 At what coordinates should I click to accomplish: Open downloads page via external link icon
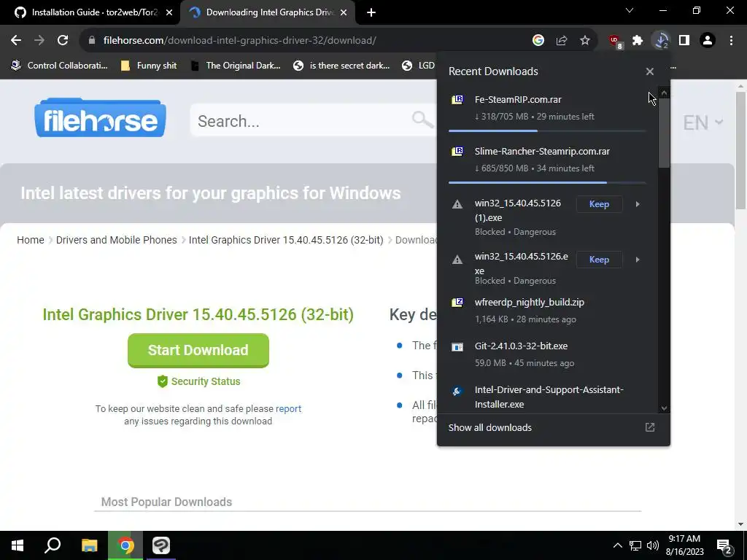[x=650, y=427]
